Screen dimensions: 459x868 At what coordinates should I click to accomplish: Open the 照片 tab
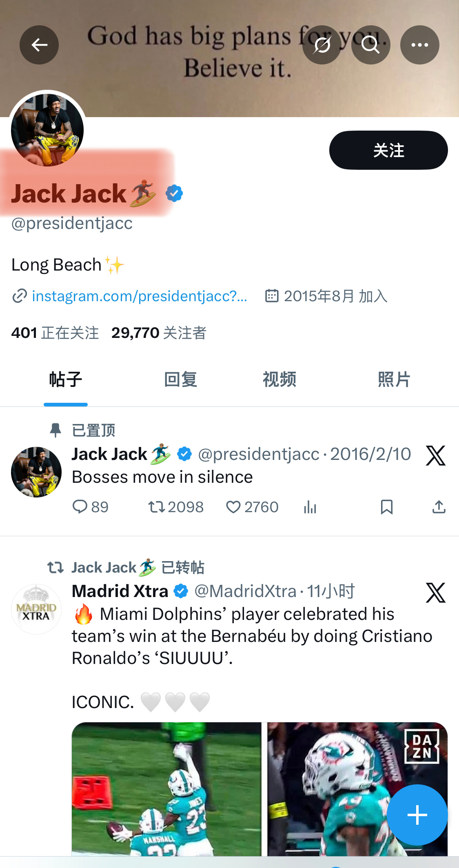pyautogui.click(x=394, y=380)
